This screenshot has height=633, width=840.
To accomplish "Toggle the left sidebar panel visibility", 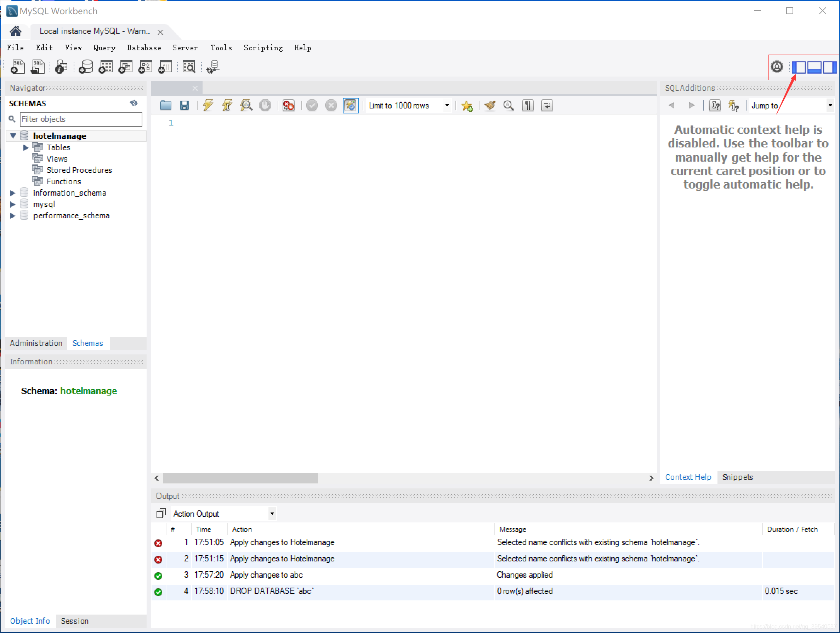I will 799,67.
